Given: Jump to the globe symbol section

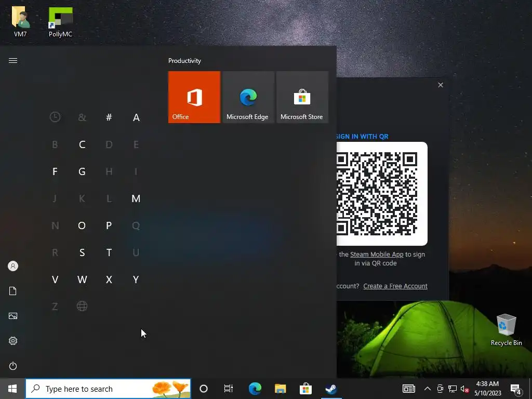Looking at the screenshot, I should click(x=82, y=306).
